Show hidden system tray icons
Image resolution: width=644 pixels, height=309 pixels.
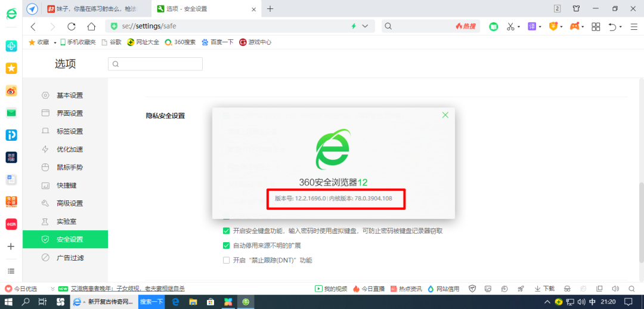547,302
